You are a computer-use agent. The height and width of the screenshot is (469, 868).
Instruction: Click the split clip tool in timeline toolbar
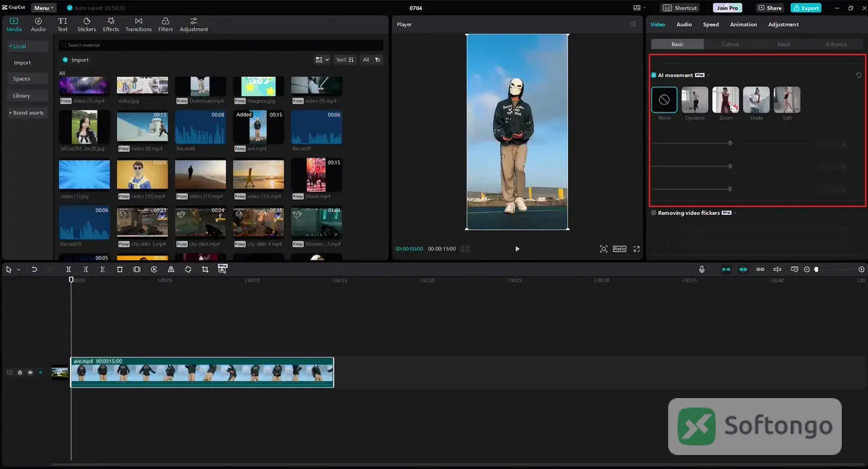tap(69, 269)
